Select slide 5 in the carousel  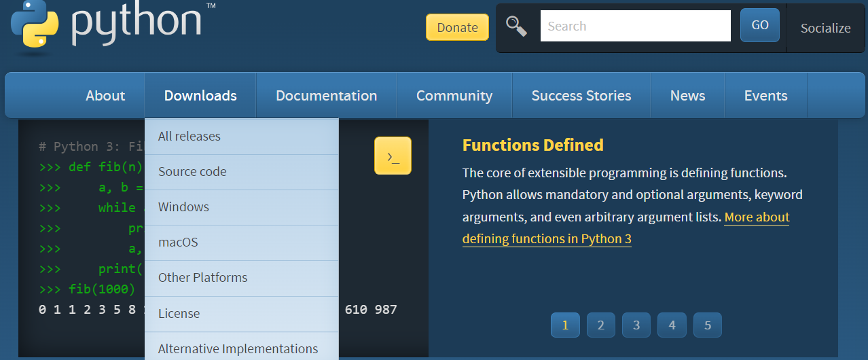[708, 325]
